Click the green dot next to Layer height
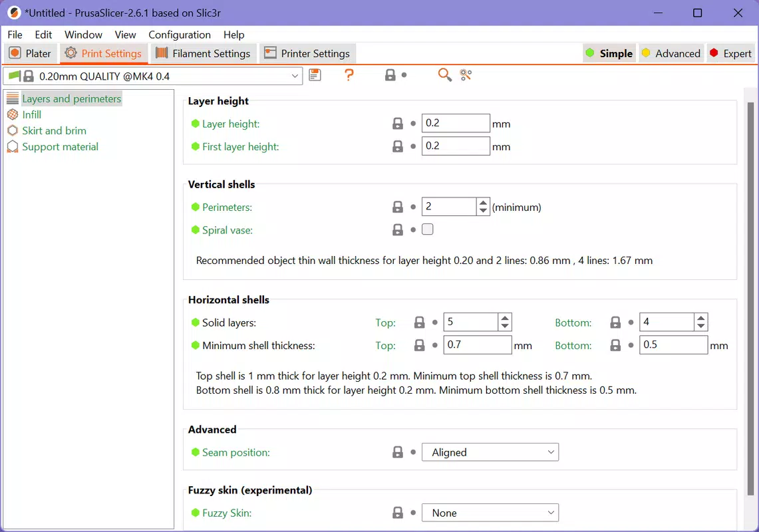 tap(195, 124)
